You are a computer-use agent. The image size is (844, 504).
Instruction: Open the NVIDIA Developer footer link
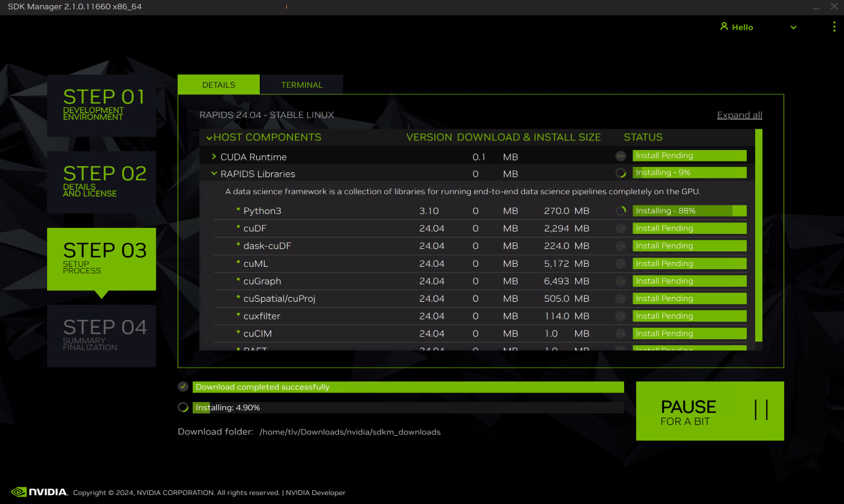[315, 493]
